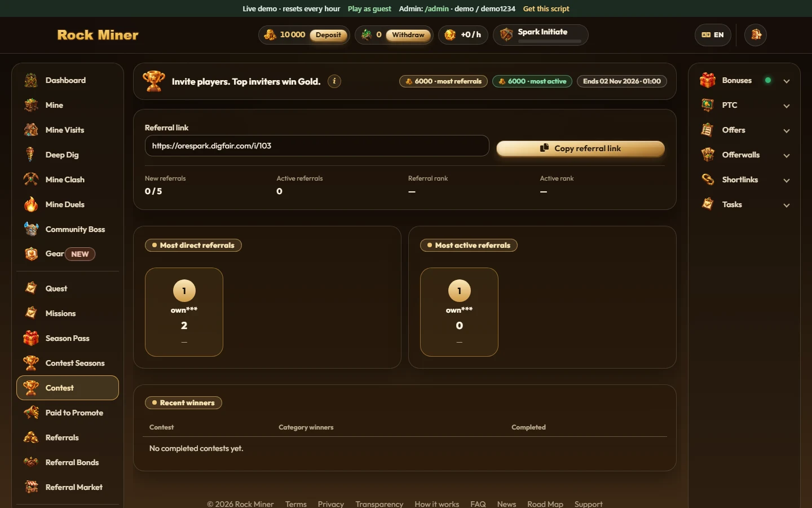Screen dimensions: 812x508
Task: Click the Missions icon in sidebar
Action: click(x=31, y=313)
